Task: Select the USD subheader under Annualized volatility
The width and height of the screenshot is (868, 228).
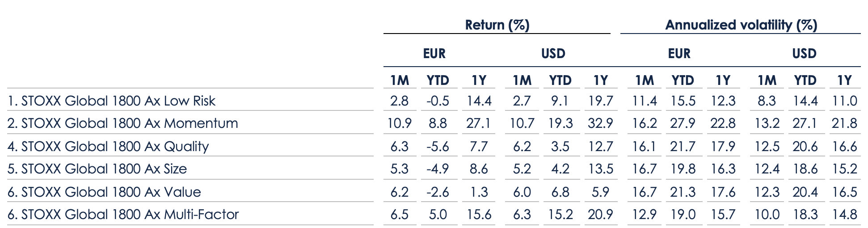Action: tap(804, 54)
